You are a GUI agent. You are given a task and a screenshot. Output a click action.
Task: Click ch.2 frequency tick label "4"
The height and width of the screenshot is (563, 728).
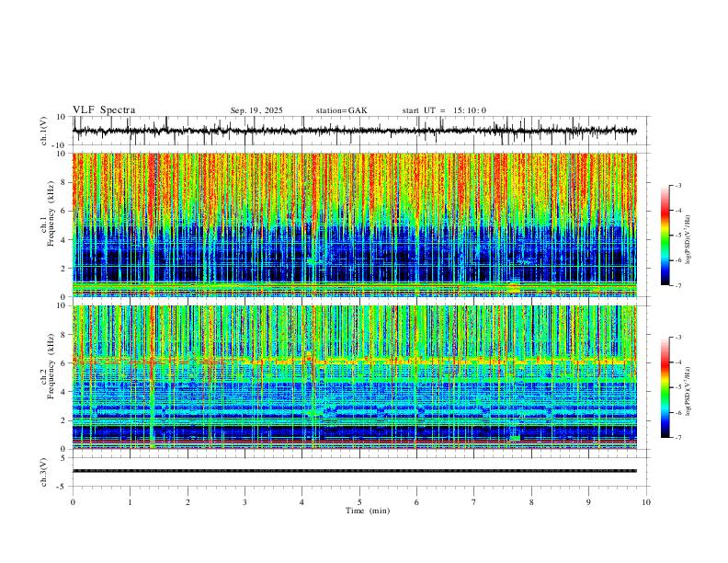click(63, 392)
